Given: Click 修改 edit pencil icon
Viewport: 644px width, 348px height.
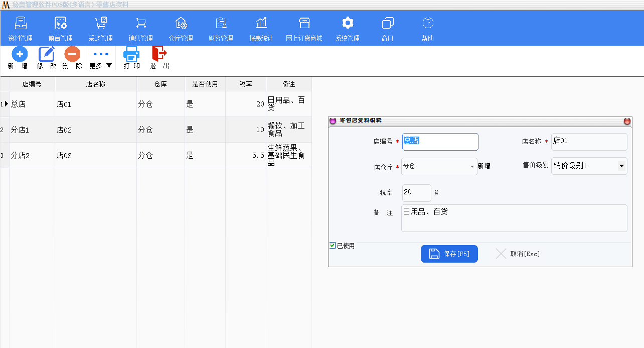Looking at the screenshot, I should [47, 54].
